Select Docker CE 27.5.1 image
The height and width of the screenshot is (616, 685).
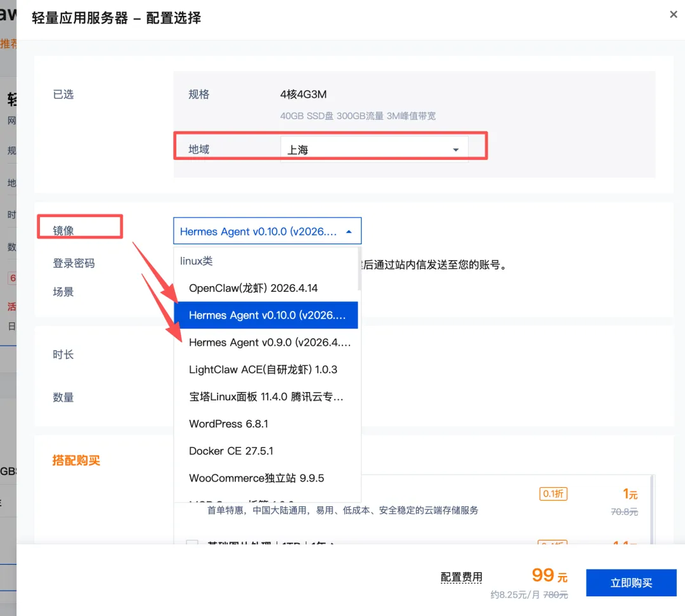point(266,451)
